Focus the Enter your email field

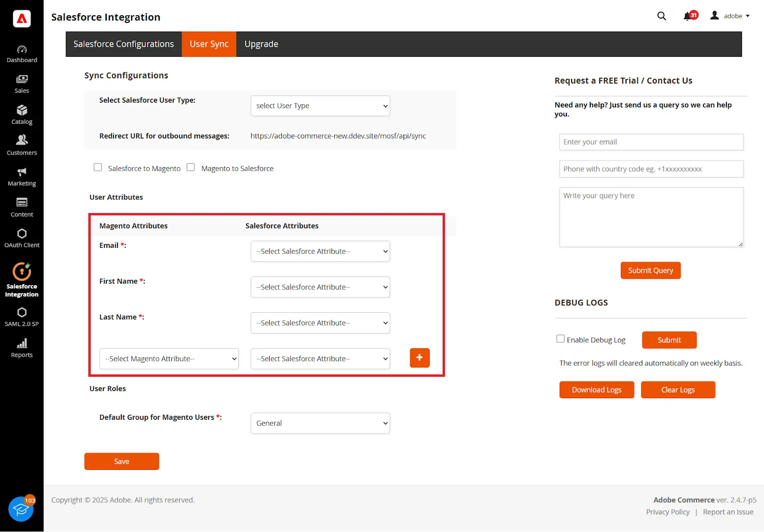(651, 142)
